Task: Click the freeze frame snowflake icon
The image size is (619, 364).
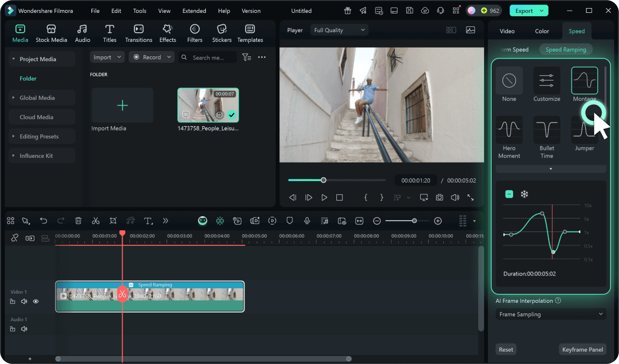Action: [524, 194]
